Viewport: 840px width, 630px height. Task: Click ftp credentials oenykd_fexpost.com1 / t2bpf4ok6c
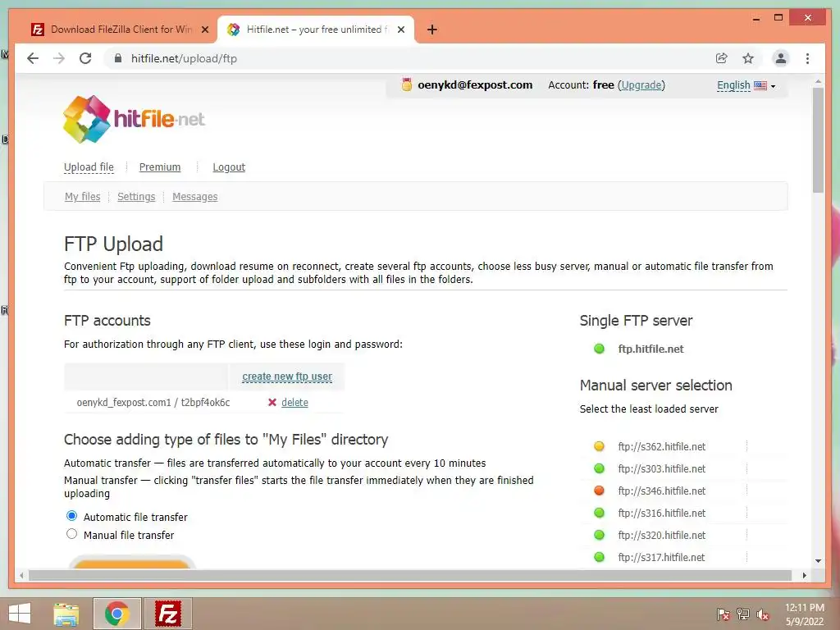click(x=153, y=402)
